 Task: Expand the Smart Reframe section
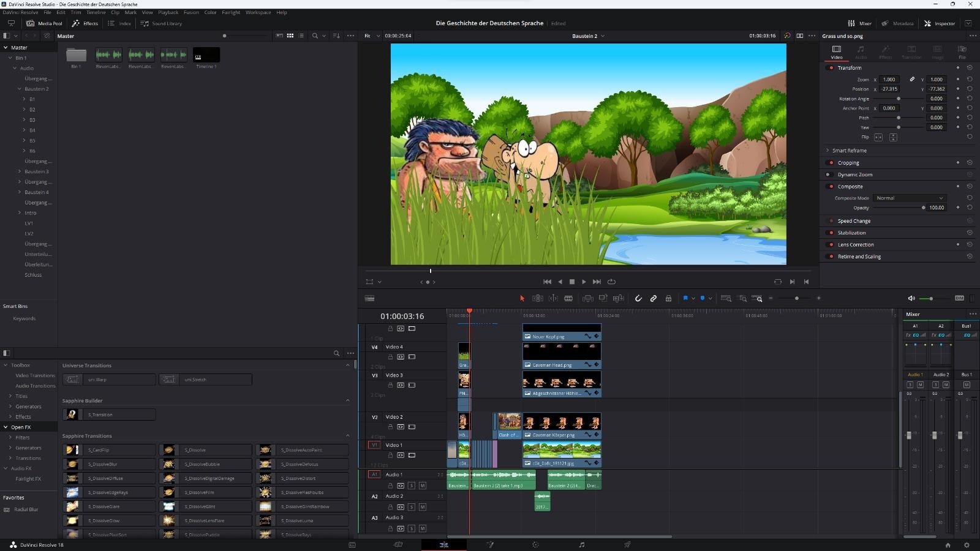click(x=827, y=150)
